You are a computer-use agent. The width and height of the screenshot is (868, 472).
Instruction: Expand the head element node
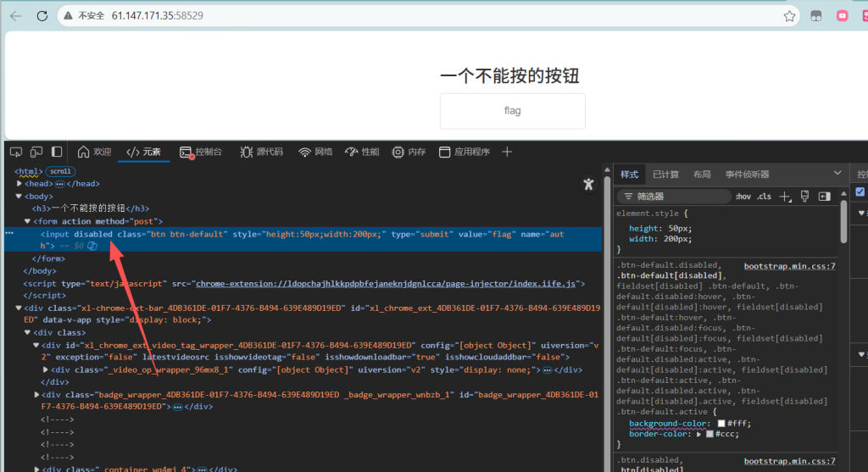[19, 184]
